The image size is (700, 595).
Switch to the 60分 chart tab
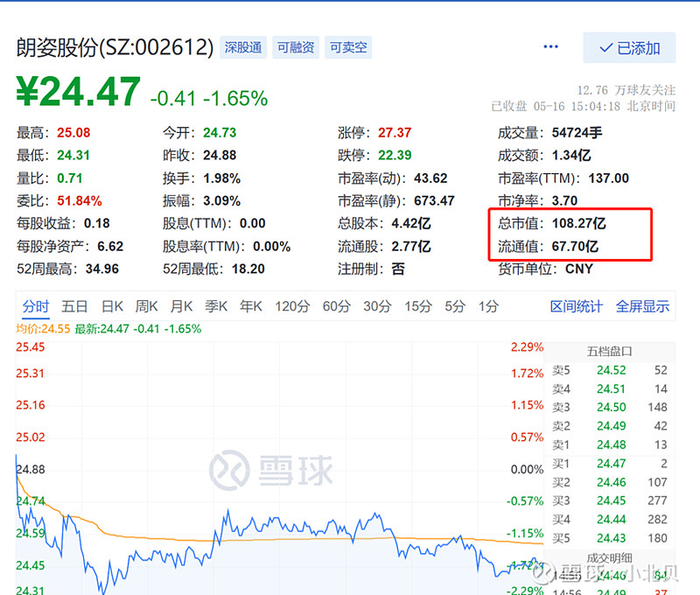(337, 307)
